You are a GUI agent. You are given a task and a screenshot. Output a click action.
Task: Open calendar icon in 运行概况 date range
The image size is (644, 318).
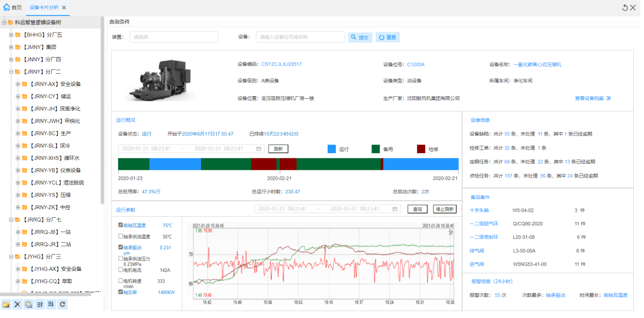(x=258, y=149)
